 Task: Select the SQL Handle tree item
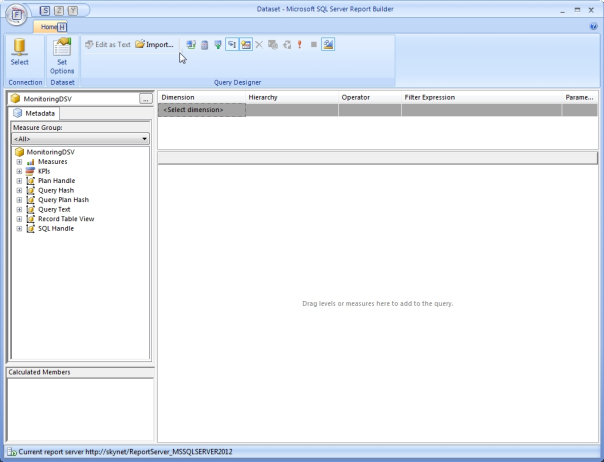(56, 228)
